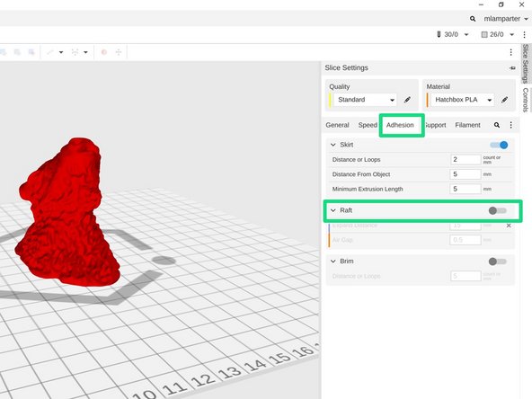Click the Brim Distance or Loops field
The image size is (532, 399).
pyautogui.click(x=465, y=276)
